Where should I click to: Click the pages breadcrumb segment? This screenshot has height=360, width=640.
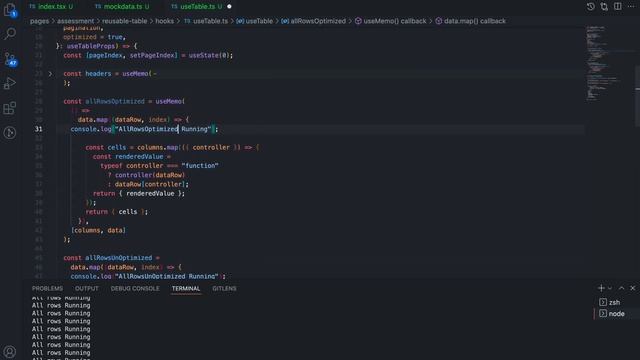[39, 21]
